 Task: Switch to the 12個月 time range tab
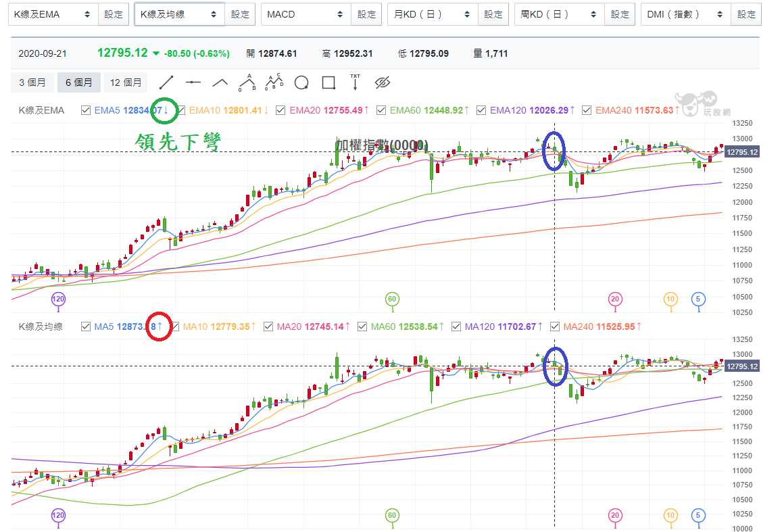125,82
